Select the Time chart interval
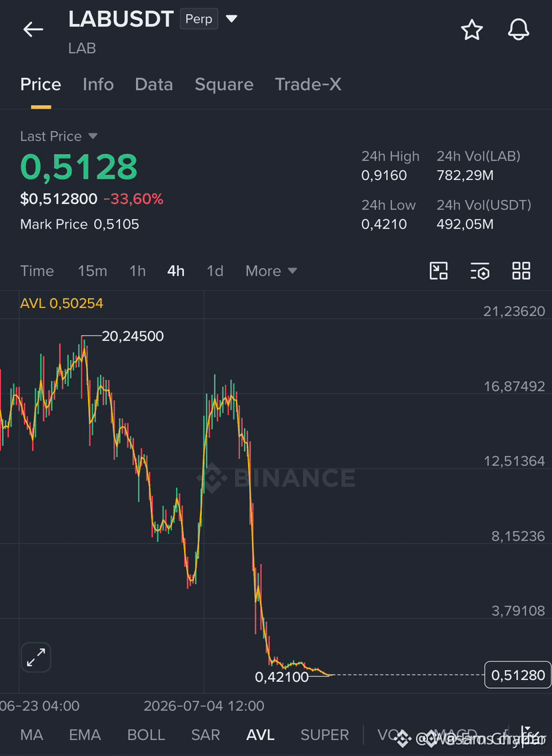The height and width of the screenshot is (756, 552). coord(37,271)
